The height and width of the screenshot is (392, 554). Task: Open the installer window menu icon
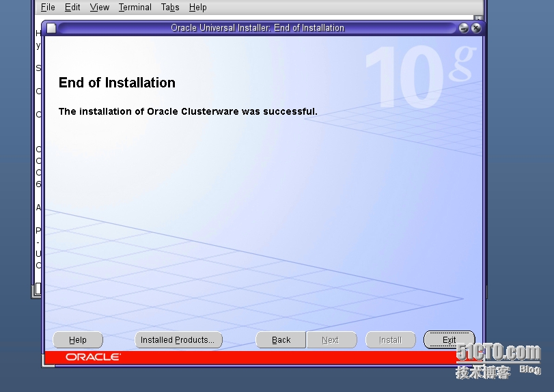coord(51,28)
